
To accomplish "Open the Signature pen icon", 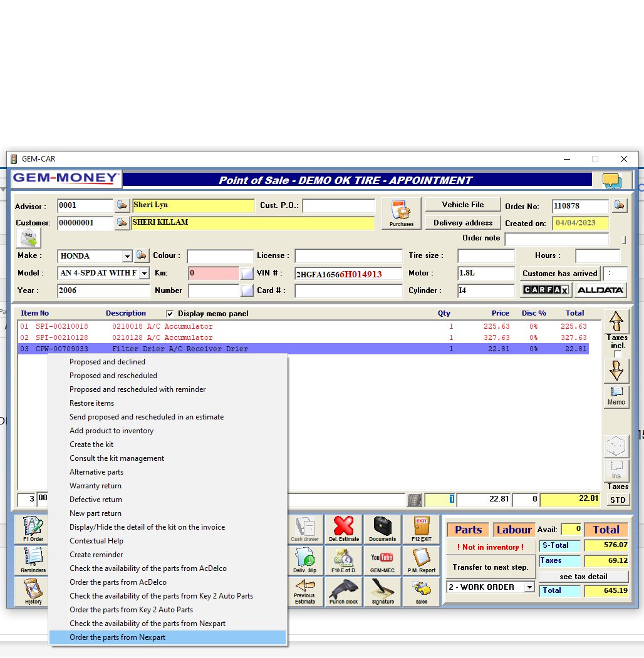I will [x=383, y=591].
